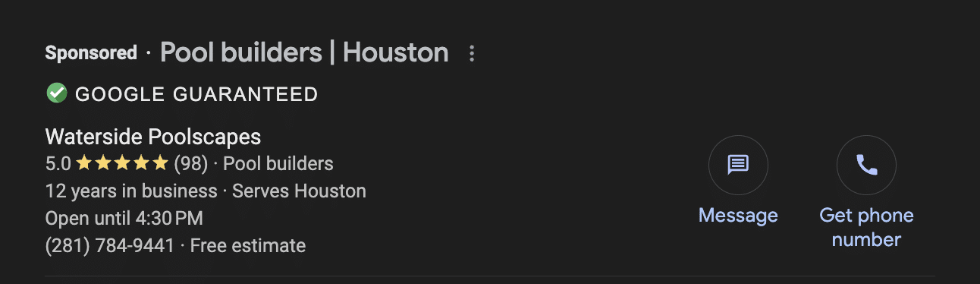980x284 pixels.
Task: Click the Open until 4:30 PM hours
Action: (124, 219)
